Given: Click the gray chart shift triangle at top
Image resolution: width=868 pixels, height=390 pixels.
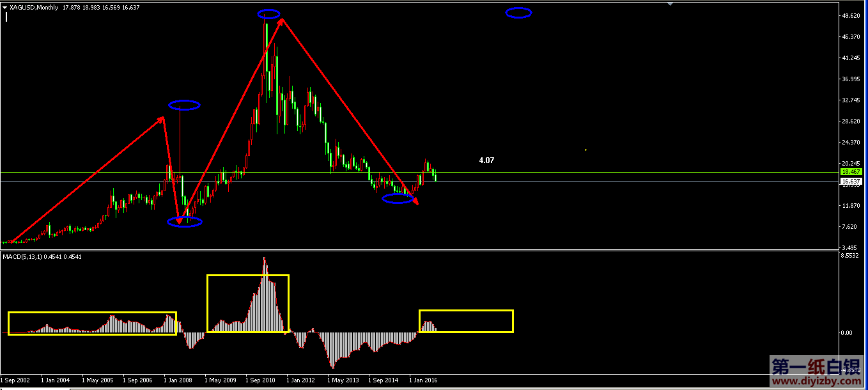Looking at the screenshot, I should 669,4.
